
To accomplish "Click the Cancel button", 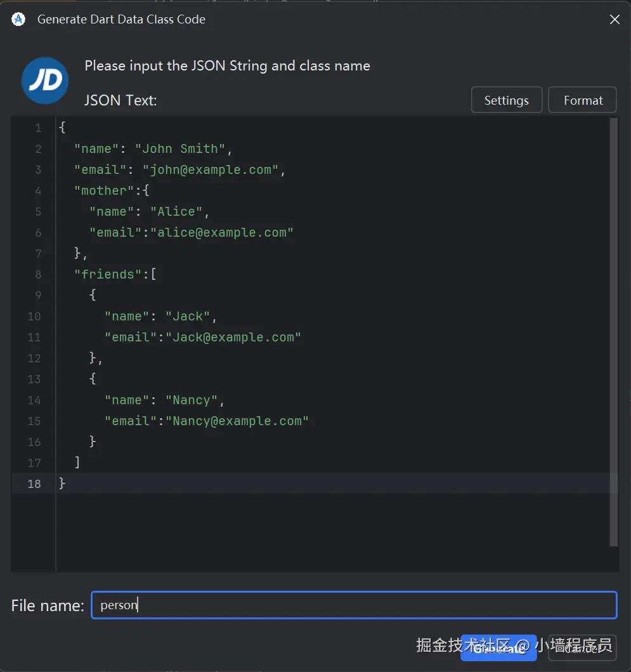I will [582, 648].
